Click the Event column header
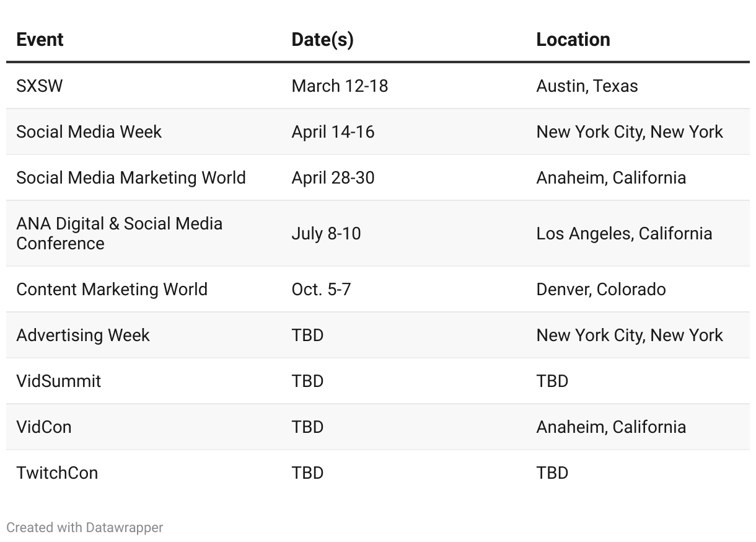 [x=40, y=40]
